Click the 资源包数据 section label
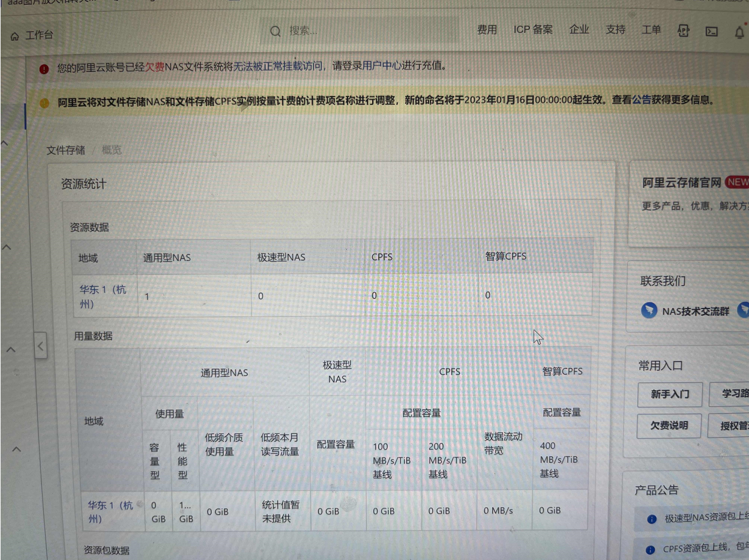This screenshot has height=560, width=749. [x=106, y=550]
